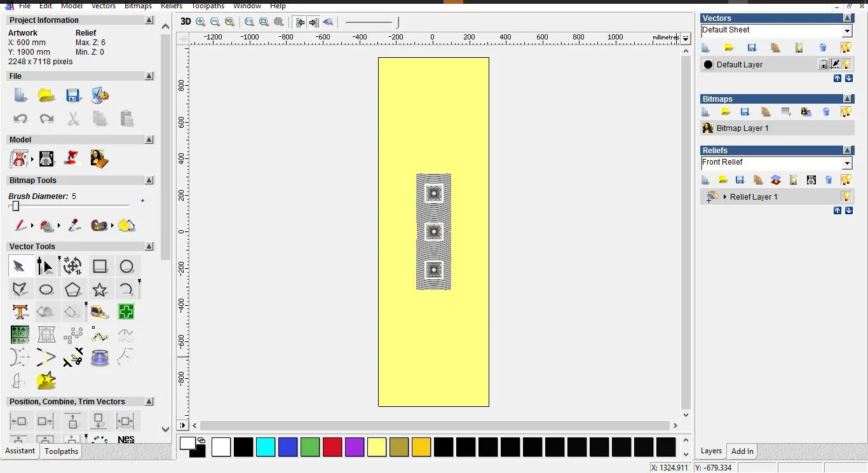The width and height of the screenshot is (868, 473).
Task: Toggle visibility of Relief Layer 1
Action: pos(846,196)
